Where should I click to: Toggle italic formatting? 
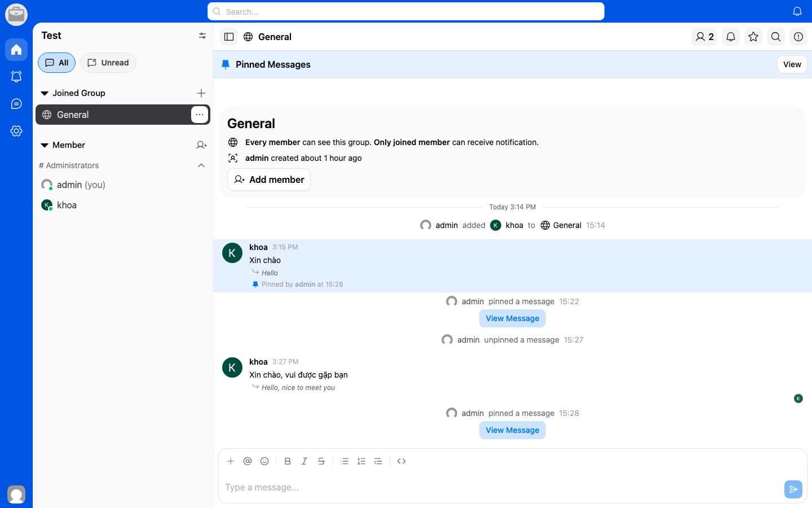304,461
